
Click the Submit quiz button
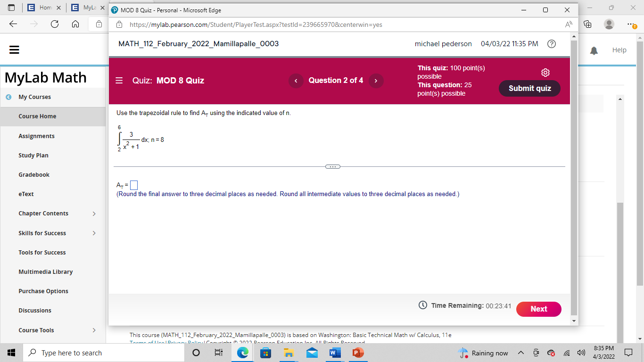[x=529, y=88]
